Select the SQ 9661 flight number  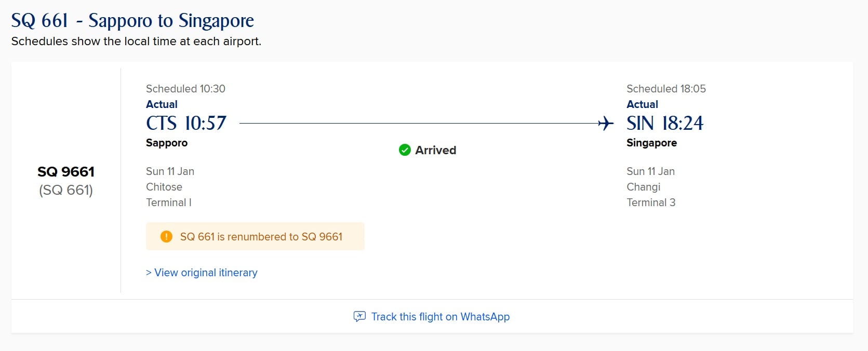(66, 172)
